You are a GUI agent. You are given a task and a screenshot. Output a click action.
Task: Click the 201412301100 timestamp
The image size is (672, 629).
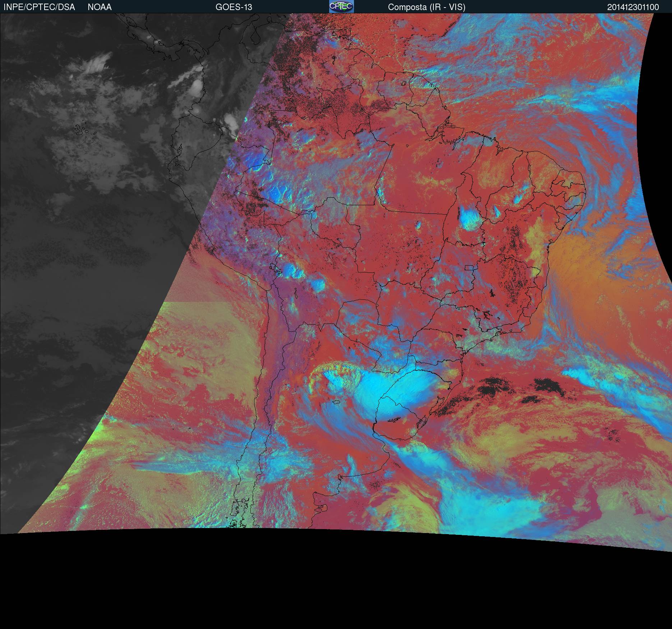click(633, 7)
